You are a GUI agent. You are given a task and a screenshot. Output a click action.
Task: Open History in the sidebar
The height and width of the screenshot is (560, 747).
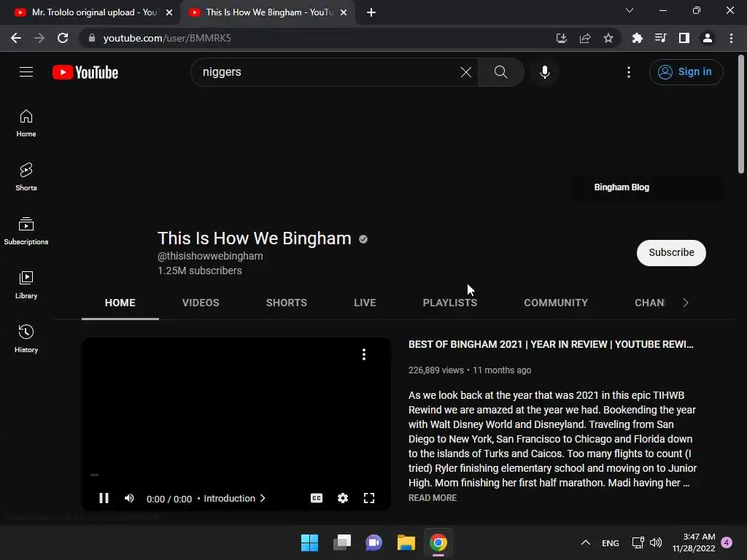pyautogui.click(x=26, y=338)
